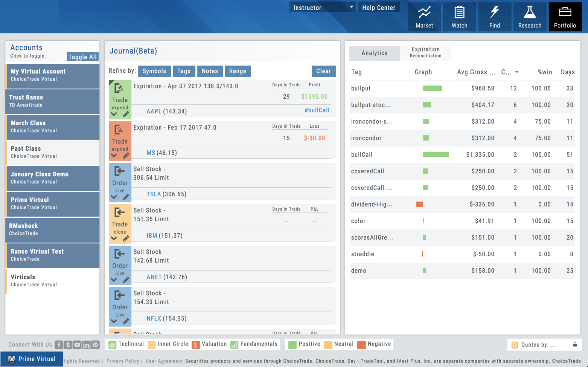Click the Negative orange swatch

[x=361, y=345]
